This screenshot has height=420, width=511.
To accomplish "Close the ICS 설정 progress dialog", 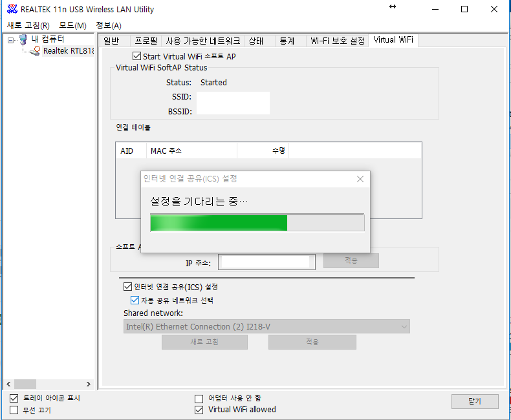I will [360, 179].
